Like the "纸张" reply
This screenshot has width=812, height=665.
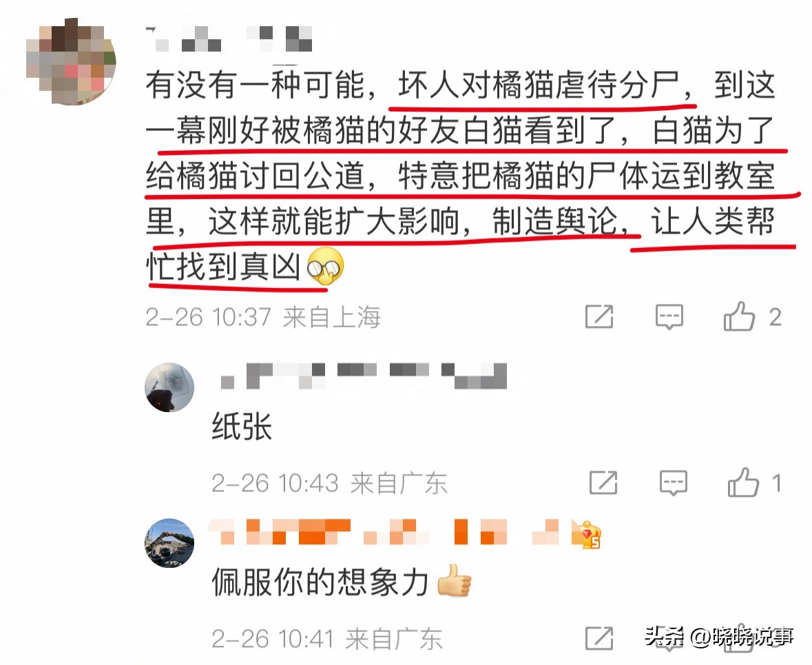pyautogui.click(x=743, y=482)
